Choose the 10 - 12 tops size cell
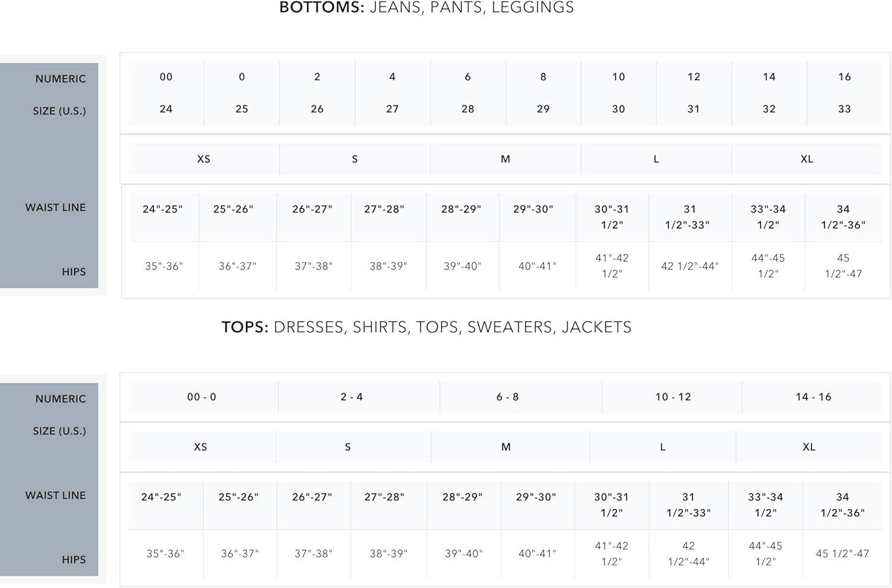Screen dimensions: 892x588 pos(673,397)
